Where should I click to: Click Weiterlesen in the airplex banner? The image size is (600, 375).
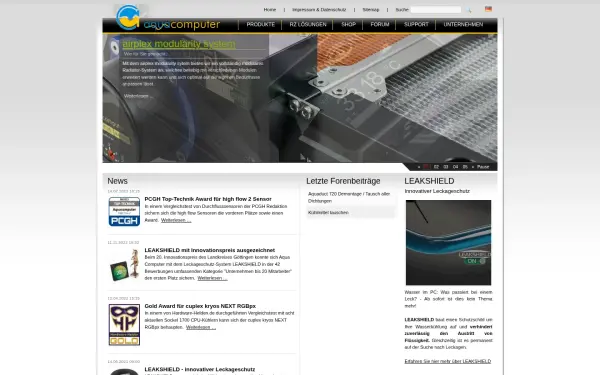click(x=138, y=96)
